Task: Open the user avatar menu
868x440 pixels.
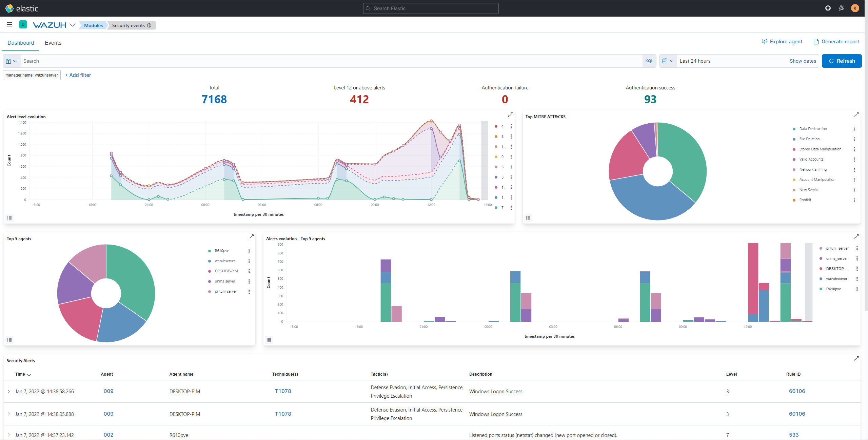Action: 855,8
